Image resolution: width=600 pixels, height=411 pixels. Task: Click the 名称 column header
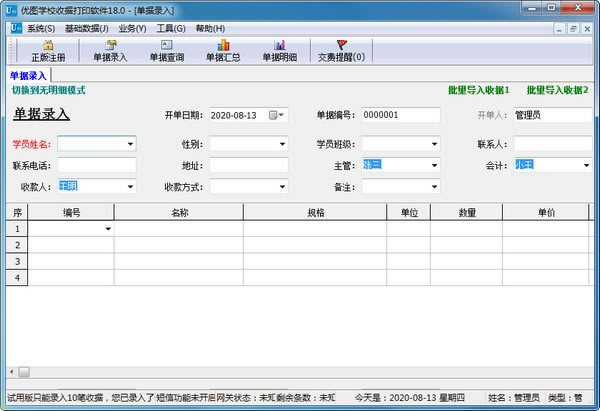pyautogui.click(x=179, y=212)
